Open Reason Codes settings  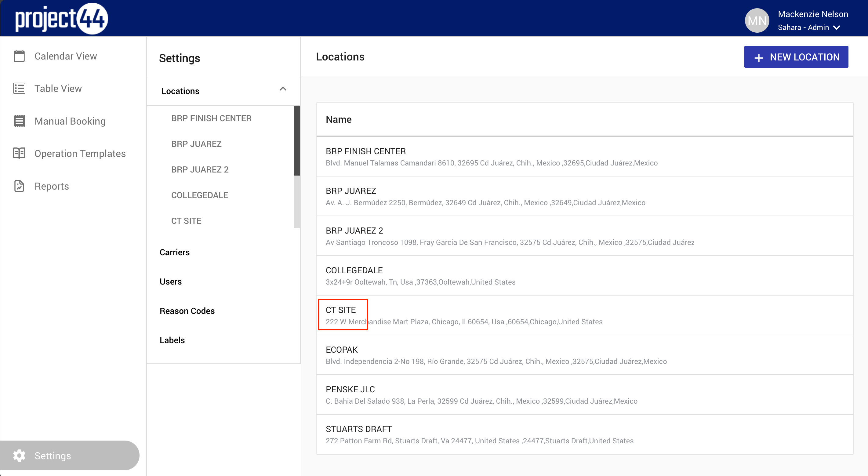pos(187,311)
